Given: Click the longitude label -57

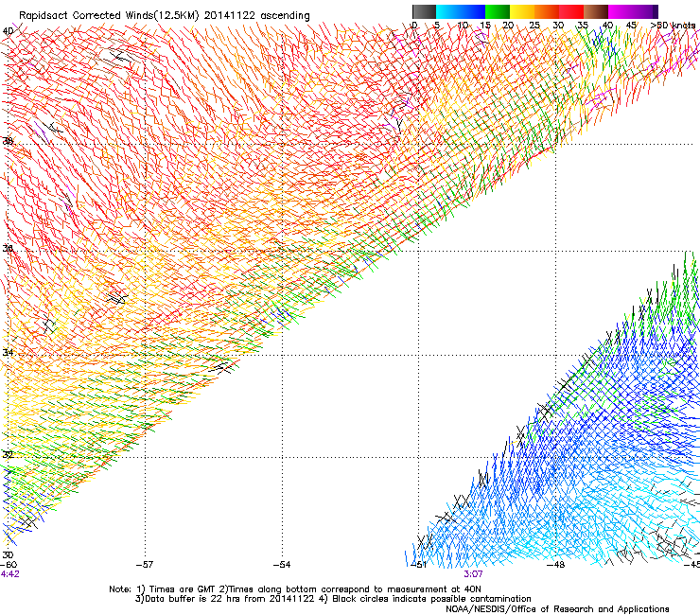Looking at the screenshot, I should click(145, 565).
